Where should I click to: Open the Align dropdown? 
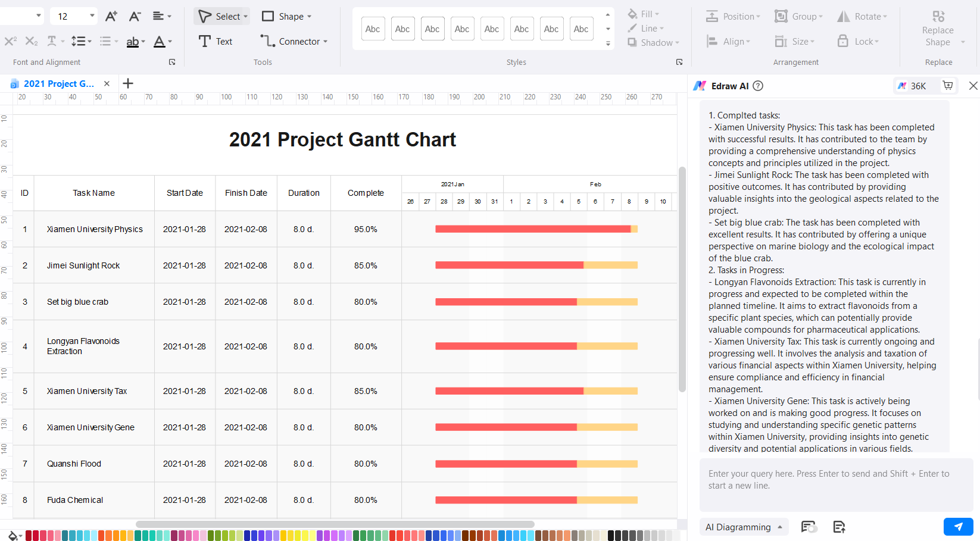pos(728,41)
